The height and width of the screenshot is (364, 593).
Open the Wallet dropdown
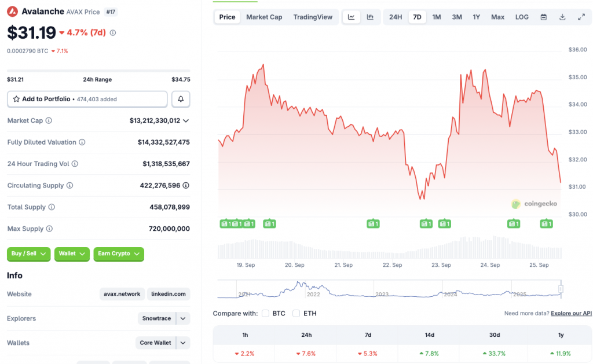coord(72,253)
